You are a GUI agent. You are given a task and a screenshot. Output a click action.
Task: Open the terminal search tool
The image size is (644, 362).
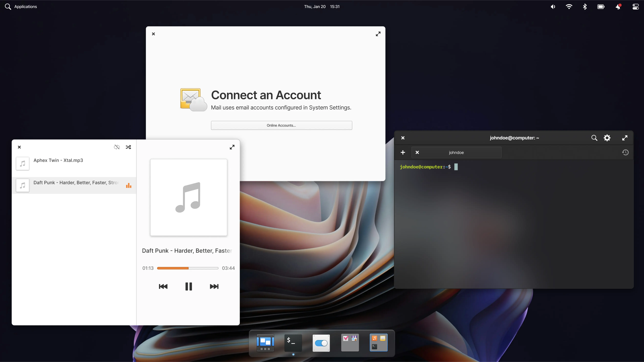[x=594, y=138]
